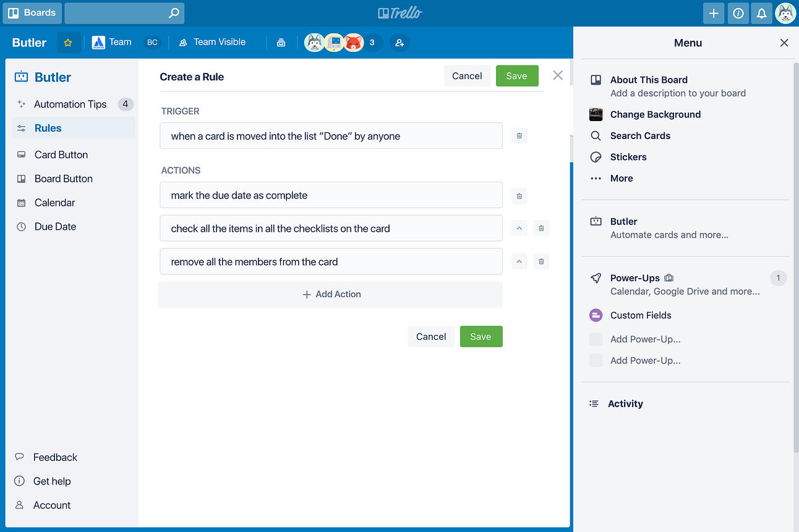Save the new rule

click(x=517, y=75)
